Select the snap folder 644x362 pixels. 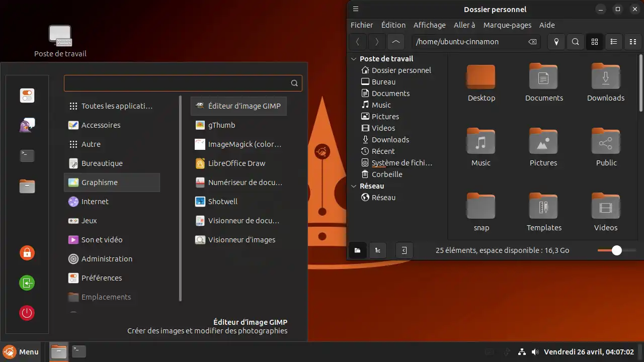pos(481,206)
